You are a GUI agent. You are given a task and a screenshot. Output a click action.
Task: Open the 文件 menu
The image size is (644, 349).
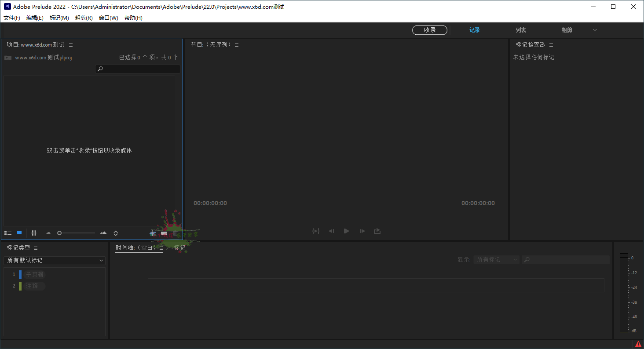[11, 18]
